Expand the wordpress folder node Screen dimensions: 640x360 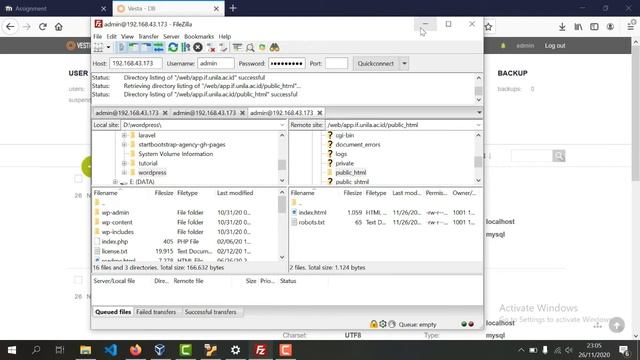pos(124,173)
